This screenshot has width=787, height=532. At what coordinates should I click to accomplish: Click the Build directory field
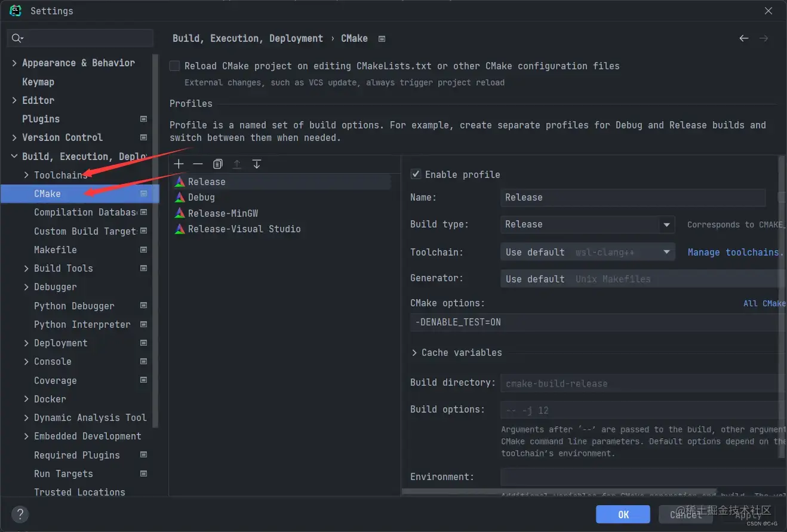[x=642, y=383]
